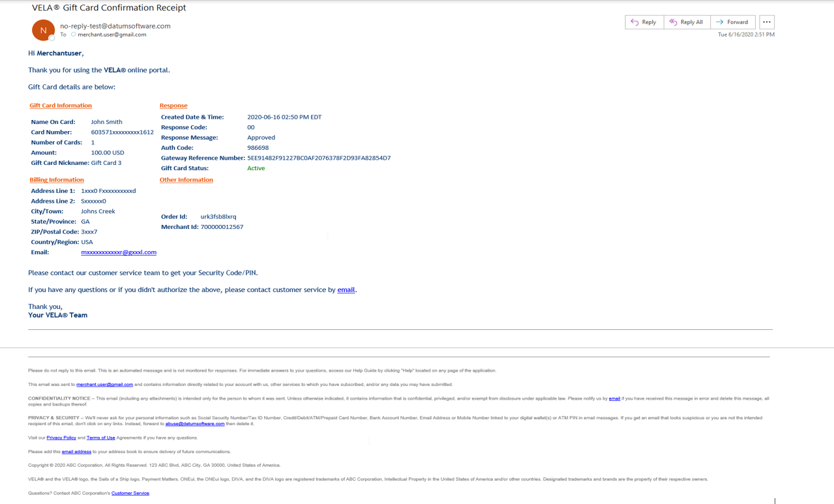Forward this gift card receipt email

[x=732, y=22]
